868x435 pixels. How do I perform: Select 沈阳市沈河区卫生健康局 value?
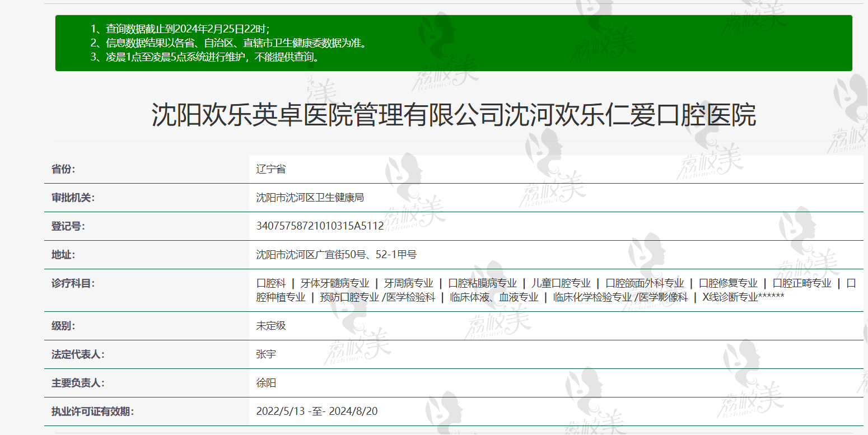310,198
